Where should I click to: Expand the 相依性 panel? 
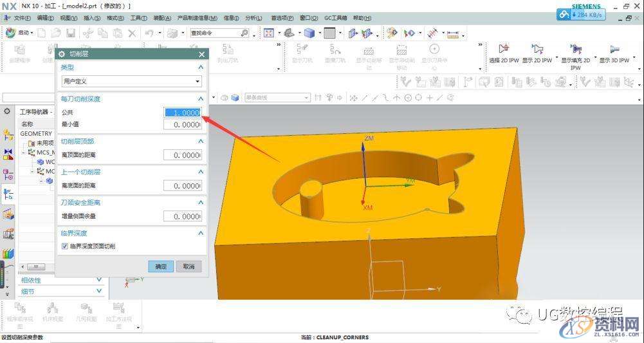pos(99,280)
